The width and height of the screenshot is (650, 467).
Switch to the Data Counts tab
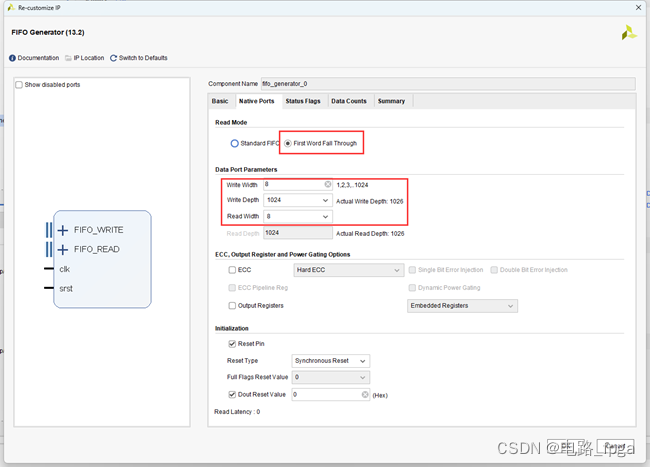349,101
